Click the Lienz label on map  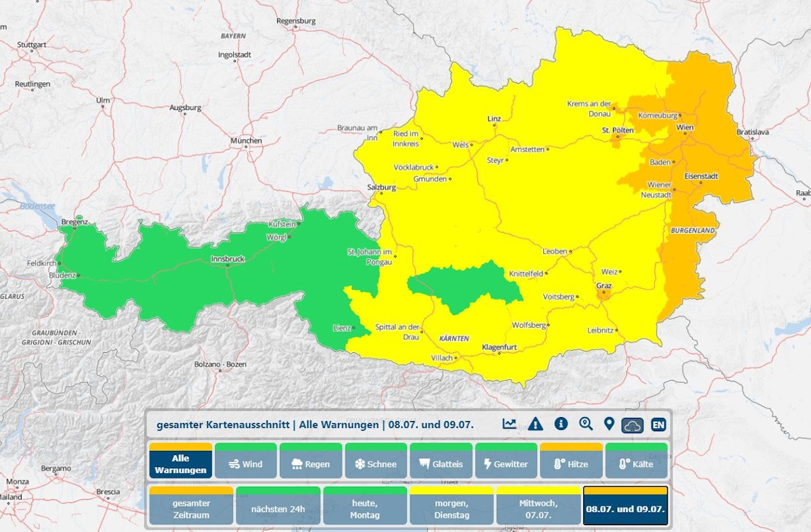coord(342,328)
